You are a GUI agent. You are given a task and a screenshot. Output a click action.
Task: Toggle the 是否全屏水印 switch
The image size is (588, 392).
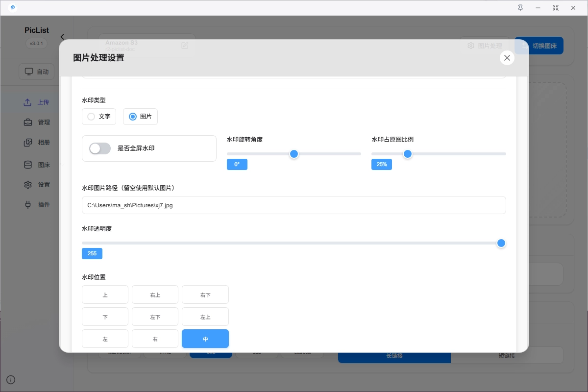[100, 148]
